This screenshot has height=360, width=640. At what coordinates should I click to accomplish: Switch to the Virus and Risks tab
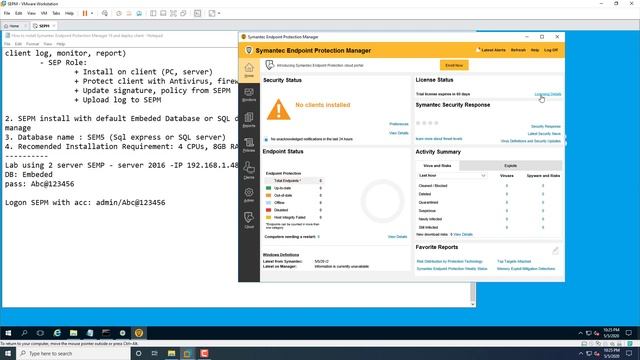point(437,166)
